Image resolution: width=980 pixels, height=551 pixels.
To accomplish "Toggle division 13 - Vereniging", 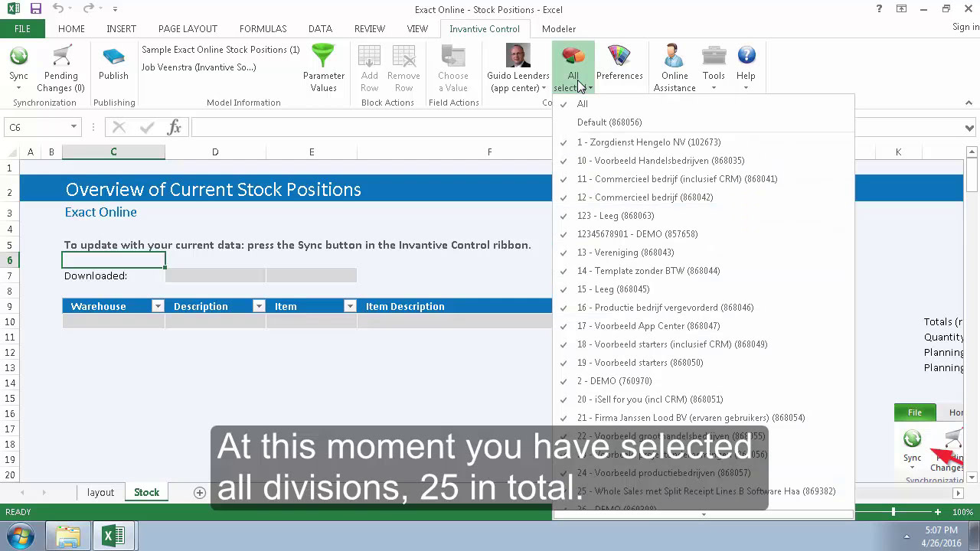I will point(703,253).
